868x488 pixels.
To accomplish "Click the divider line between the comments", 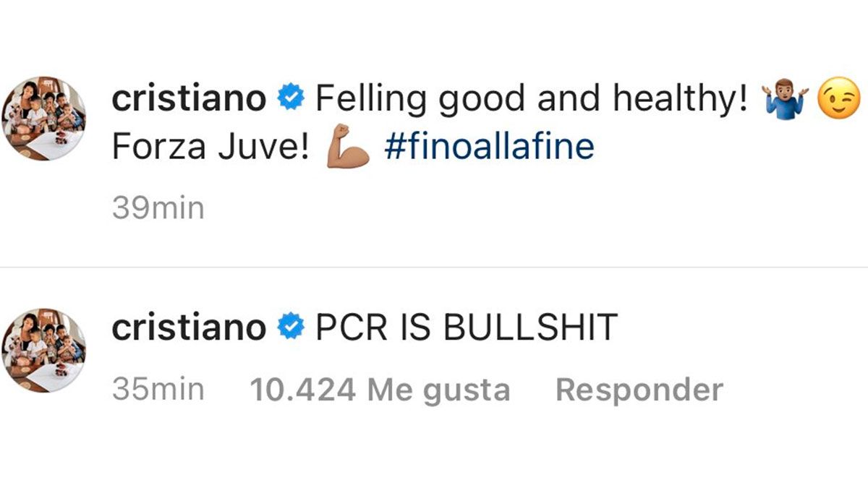I will [x=434, y=267].
